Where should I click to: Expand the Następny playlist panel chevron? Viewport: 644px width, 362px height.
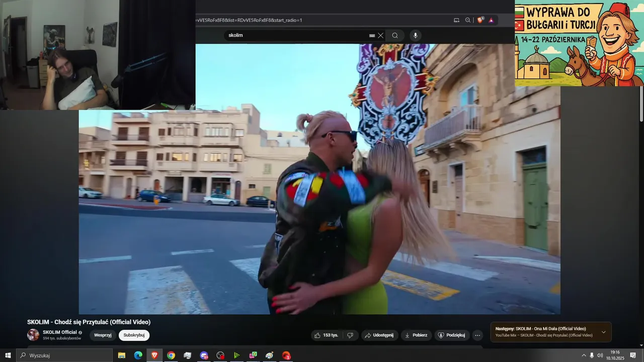point(604,332)
